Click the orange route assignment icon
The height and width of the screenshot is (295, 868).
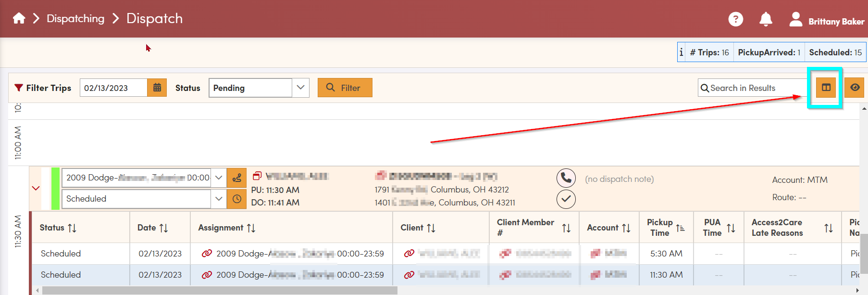[236, 178]
